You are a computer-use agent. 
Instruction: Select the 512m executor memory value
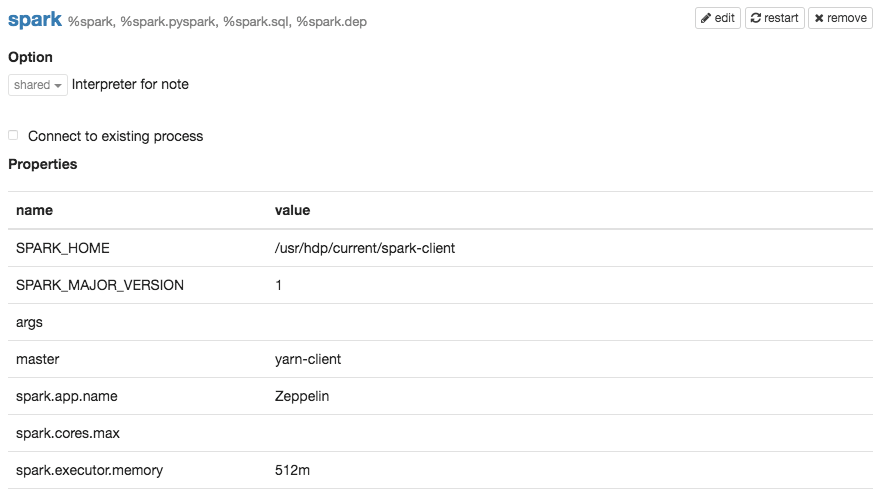click(x=292, y=470)
